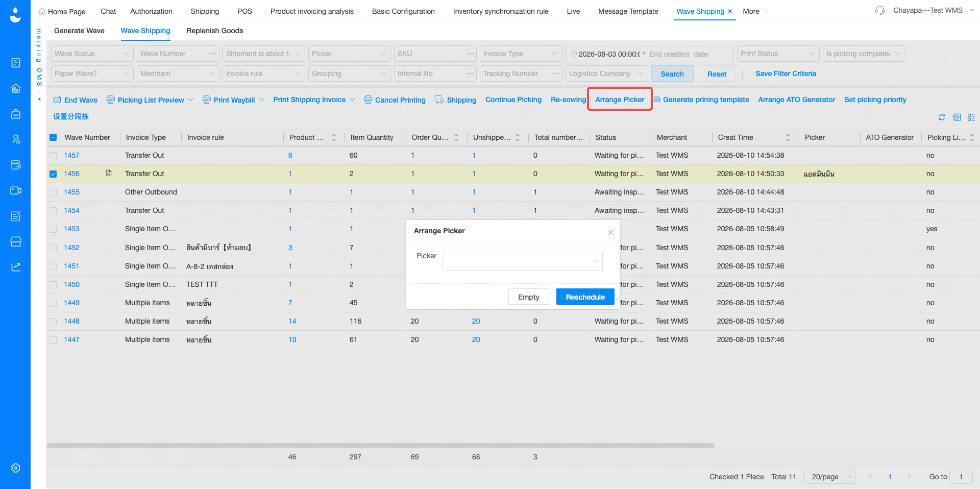Check the wave 1454 checkbox
Viewport: 980px width, 489px height.
click(x=53, y=211)
